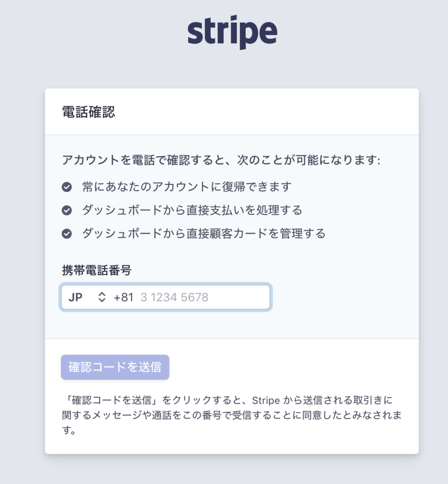This screenshot has width=448, height=484.
Task: Open country selector via up-down chevron
Action: click(x=102, y=297)
